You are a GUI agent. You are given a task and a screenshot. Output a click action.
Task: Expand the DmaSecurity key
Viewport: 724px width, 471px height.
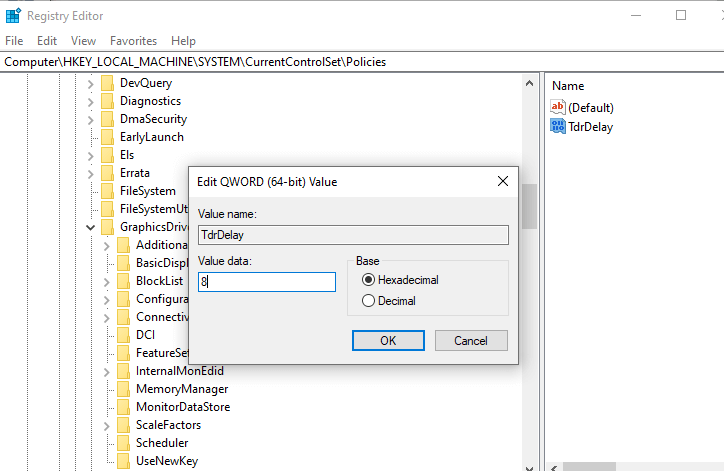[90, 120]
